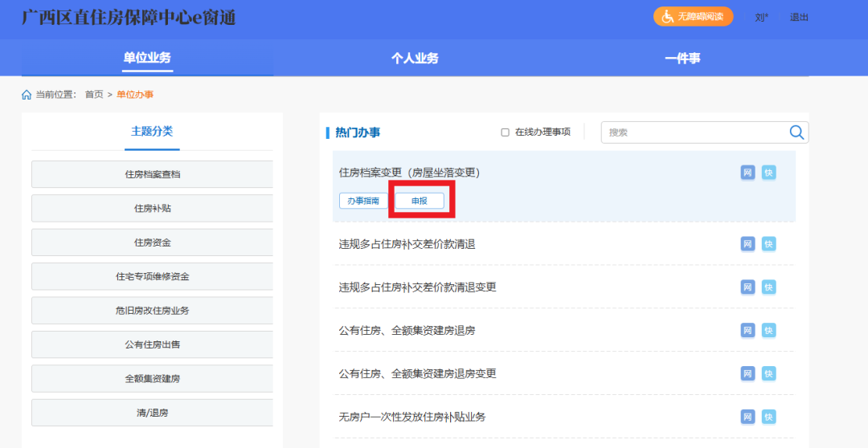Select the 住宅专项维修资金 category

(x=152, y=276)
